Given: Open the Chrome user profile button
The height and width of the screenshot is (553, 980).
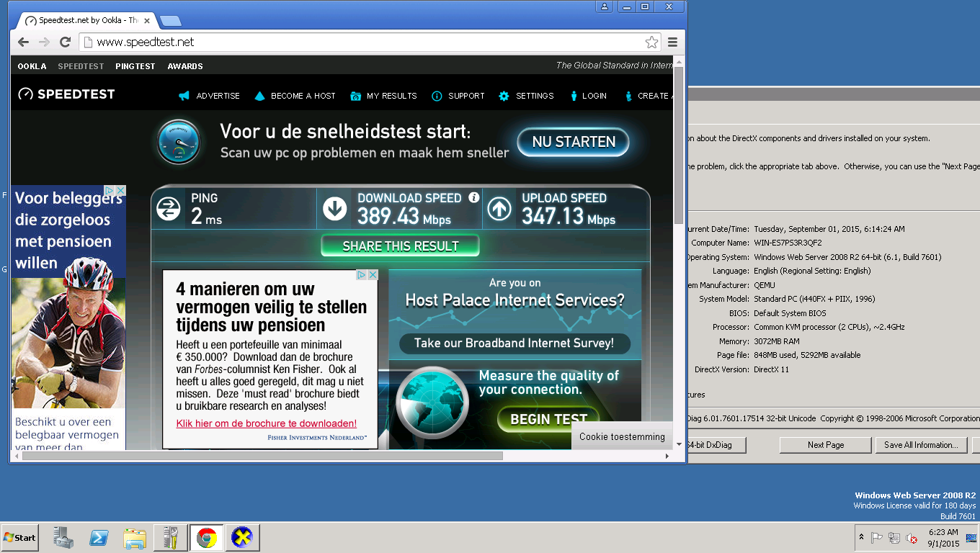Looking at the screenshot, I should point(604,6).
